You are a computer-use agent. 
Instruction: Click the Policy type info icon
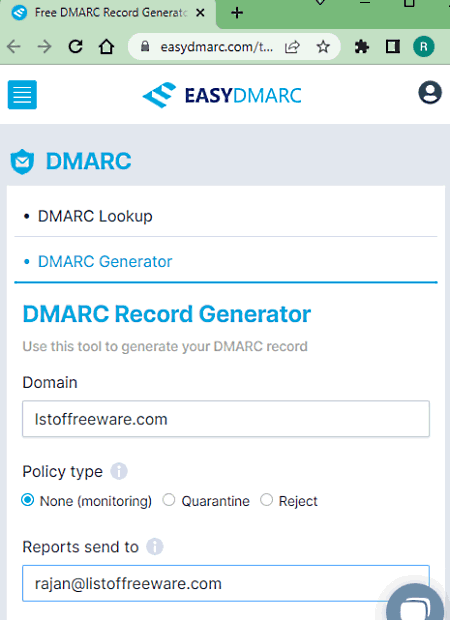click(x=119, y=471)
